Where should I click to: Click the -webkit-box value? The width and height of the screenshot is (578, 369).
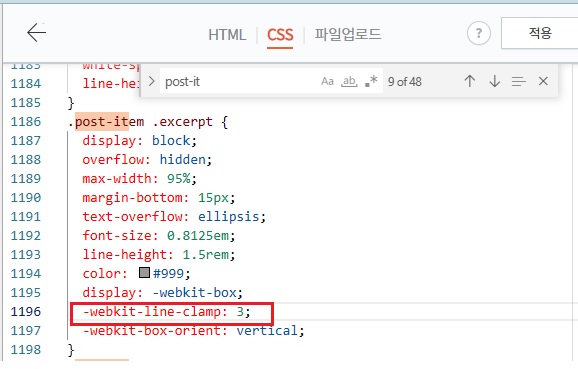(x=194, y=293)
